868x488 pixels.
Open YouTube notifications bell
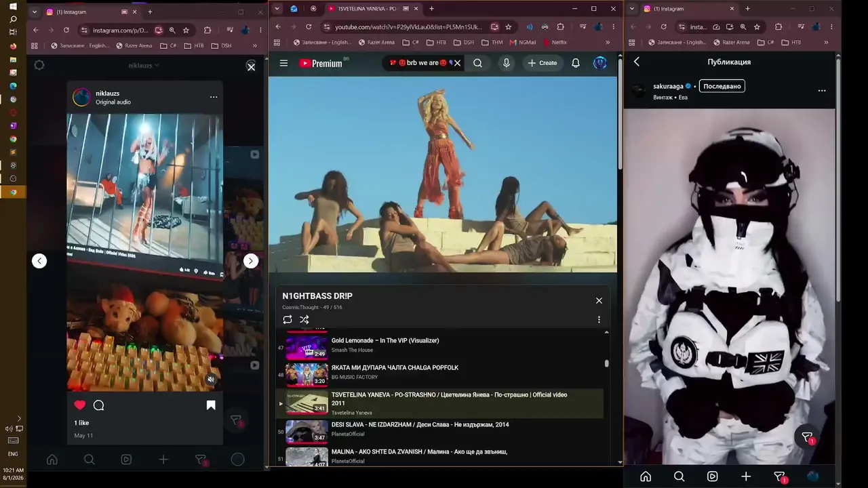576,63
